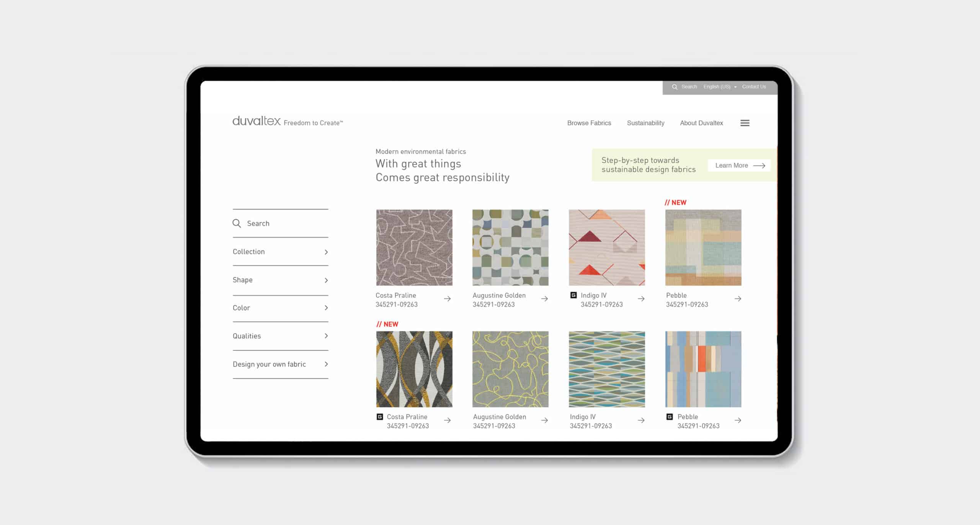The width and height of the screenshot is (980, 525).
Task: Go to the Sustainability page
Action: click(645, 123)
